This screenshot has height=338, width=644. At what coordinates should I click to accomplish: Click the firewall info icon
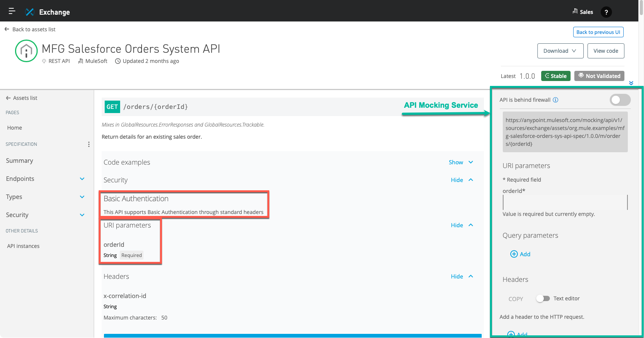point(555,100)
